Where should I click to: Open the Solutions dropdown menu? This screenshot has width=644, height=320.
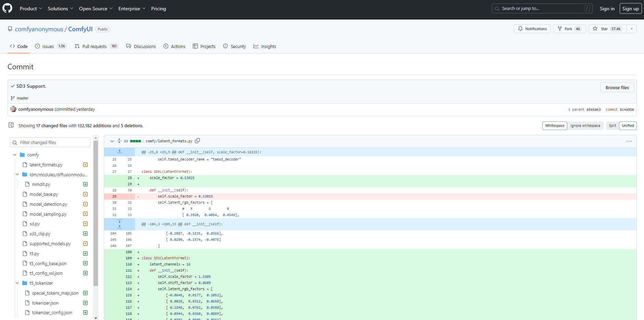tap(60, 9)
